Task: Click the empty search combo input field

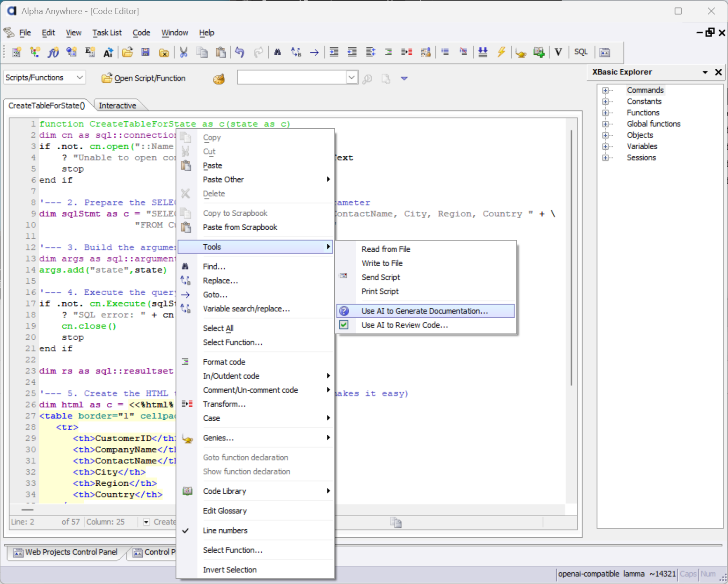Action: pyautogui.click(x=292, y=77)
